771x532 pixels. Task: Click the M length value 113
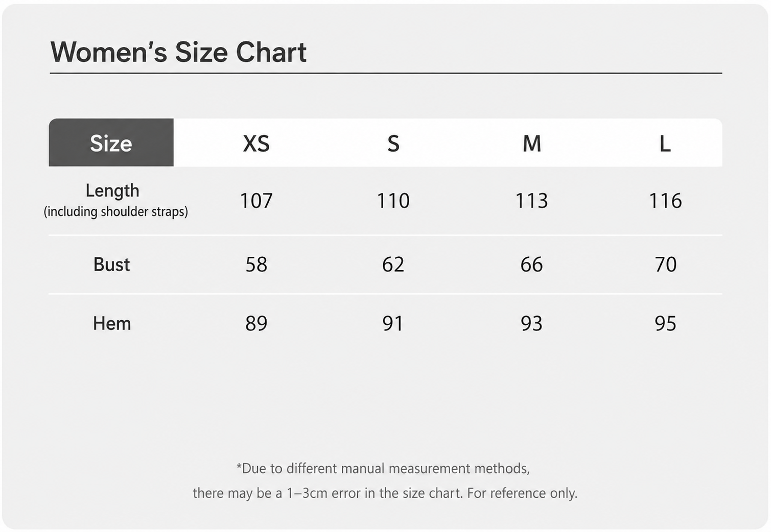(x=531, y=201)
